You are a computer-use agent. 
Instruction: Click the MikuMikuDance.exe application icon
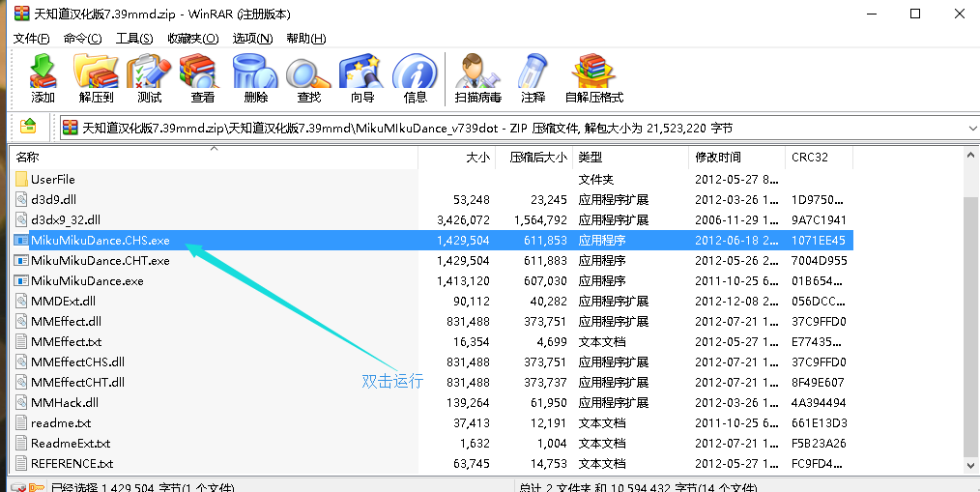point(22,280)
